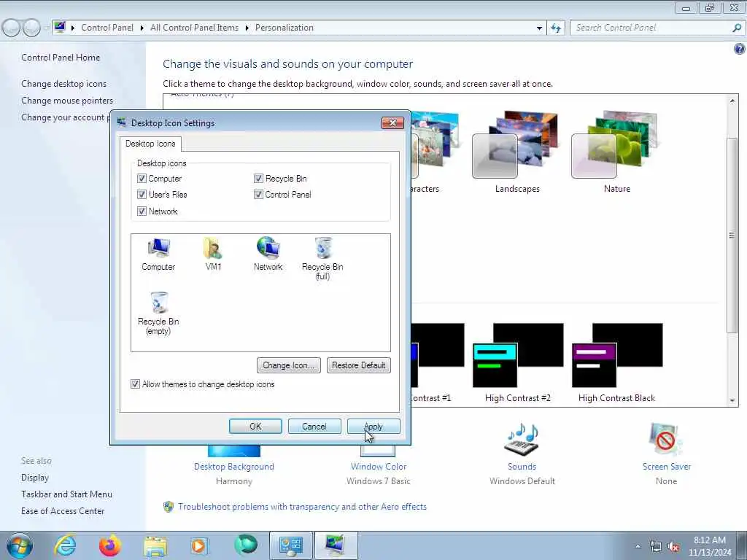747x560 pixels.
Task: Select the Nature theme
Action: (617, 152)
